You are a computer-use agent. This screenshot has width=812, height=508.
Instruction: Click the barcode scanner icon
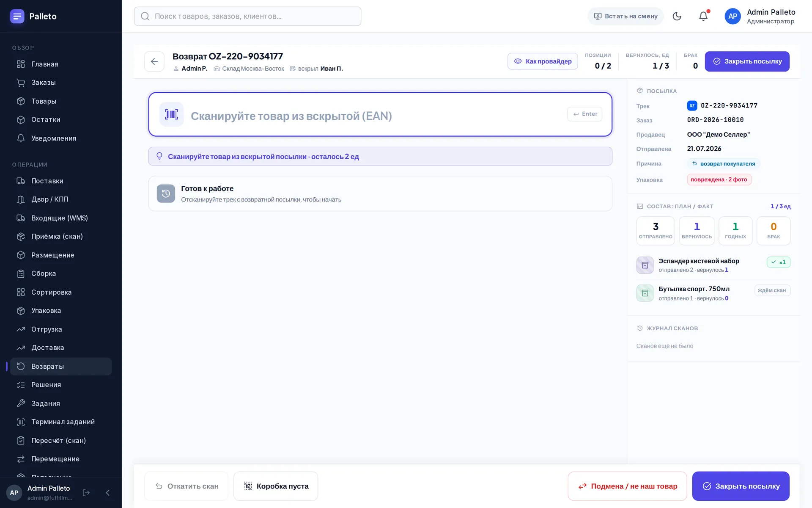(171, 114)
